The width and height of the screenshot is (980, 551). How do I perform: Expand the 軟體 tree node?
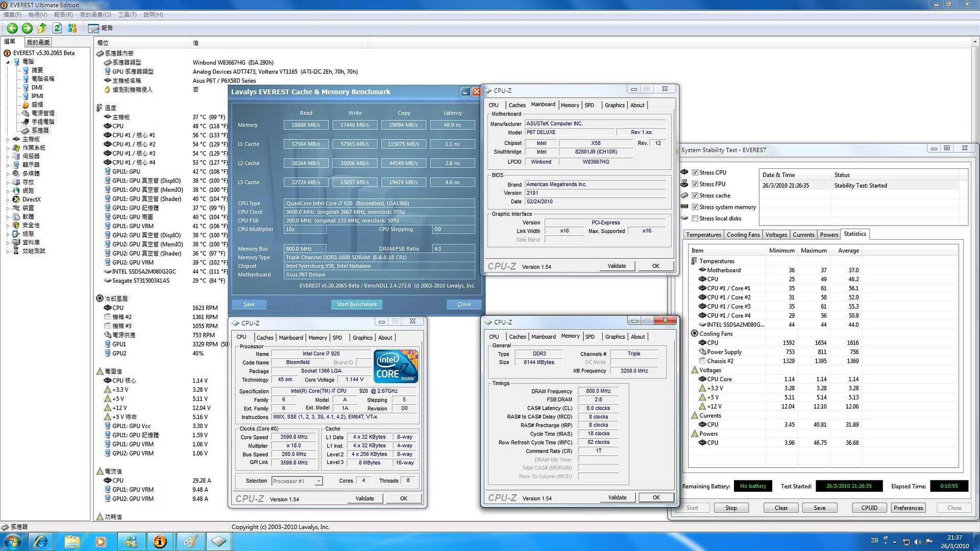[x=8, y=217]
